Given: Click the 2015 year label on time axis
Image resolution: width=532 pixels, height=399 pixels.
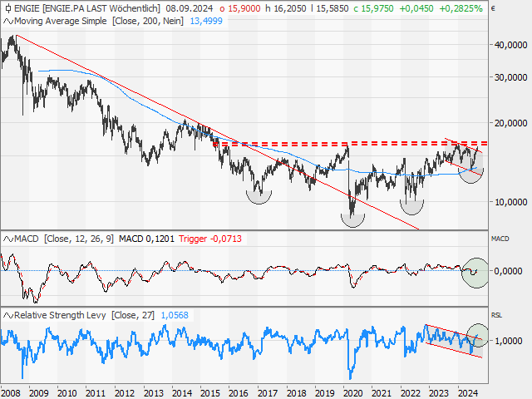Looking at the screenshot, I should pos(210,393).
